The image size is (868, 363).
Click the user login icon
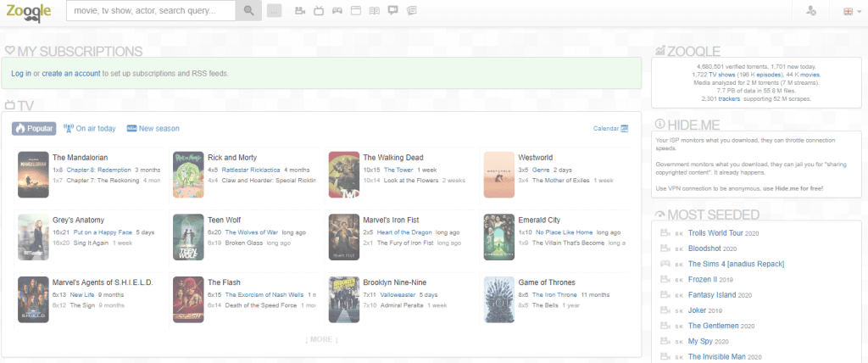811,10
